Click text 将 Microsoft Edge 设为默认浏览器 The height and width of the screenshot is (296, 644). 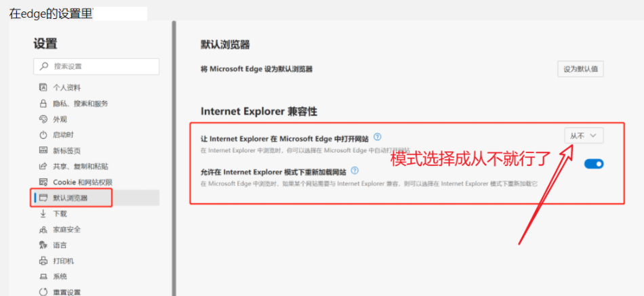[257, 69]
